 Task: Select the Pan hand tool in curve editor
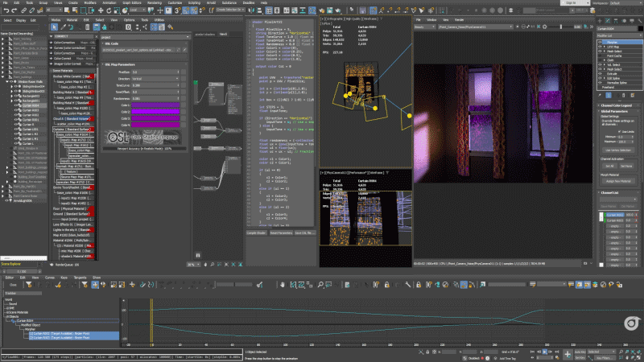pyautogui.click(x=283, y=285)
